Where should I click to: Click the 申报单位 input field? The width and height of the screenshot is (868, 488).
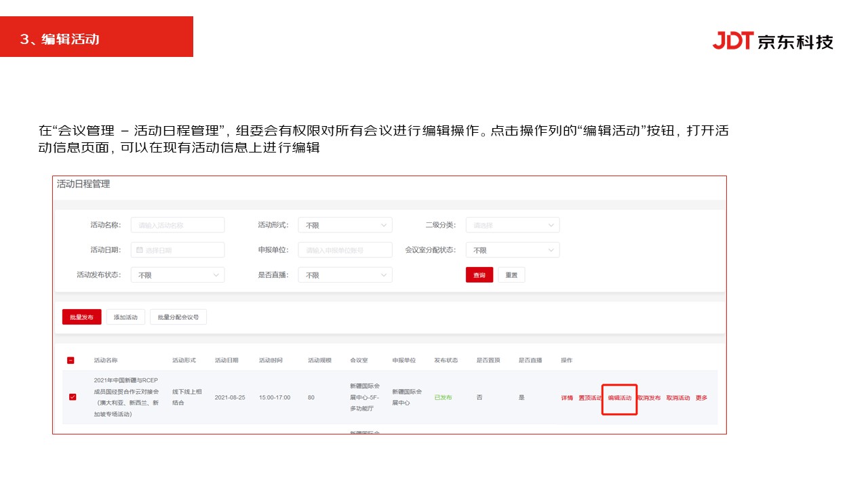pos(345,250)
